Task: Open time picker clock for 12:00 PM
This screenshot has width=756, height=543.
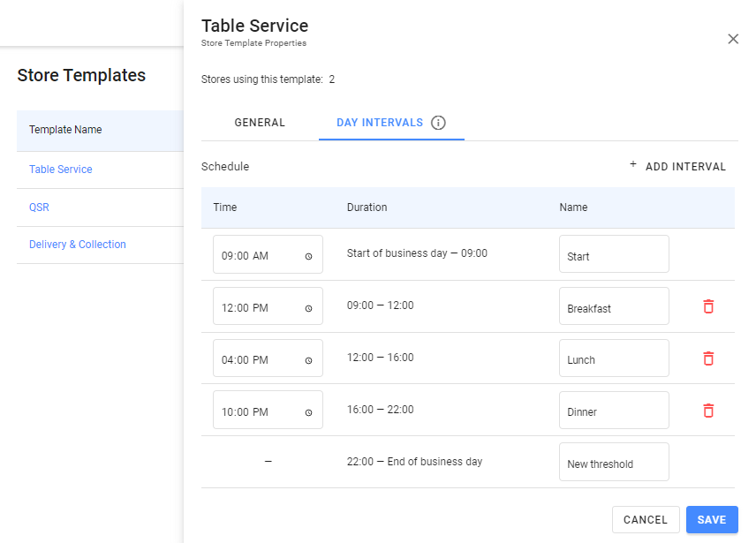Action: tap(308, 308)
